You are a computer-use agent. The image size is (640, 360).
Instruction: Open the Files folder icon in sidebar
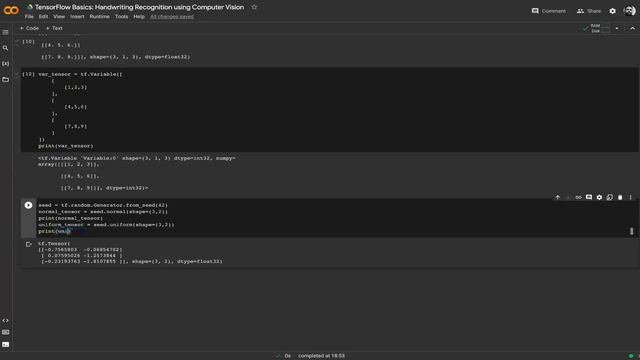pyautogui.click(x=5, y=80)
